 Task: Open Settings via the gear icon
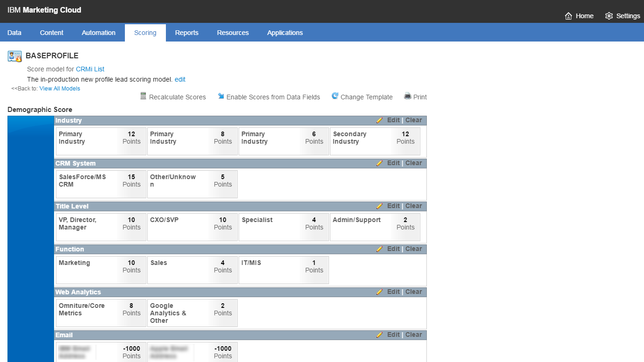609,15
